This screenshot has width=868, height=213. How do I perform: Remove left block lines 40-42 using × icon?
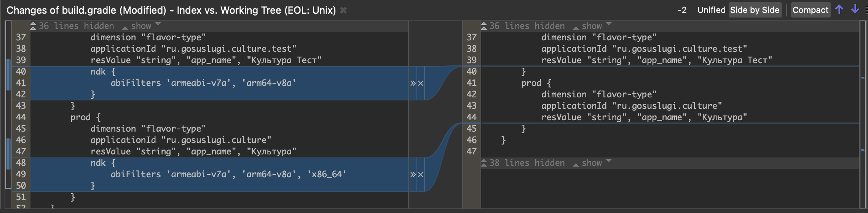tap(421, 83)
